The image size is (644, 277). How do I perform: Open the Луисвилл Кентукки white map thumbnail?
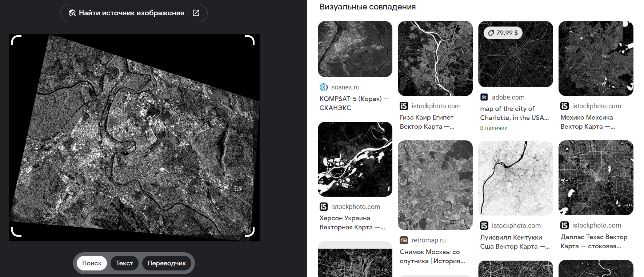[515, 178]
